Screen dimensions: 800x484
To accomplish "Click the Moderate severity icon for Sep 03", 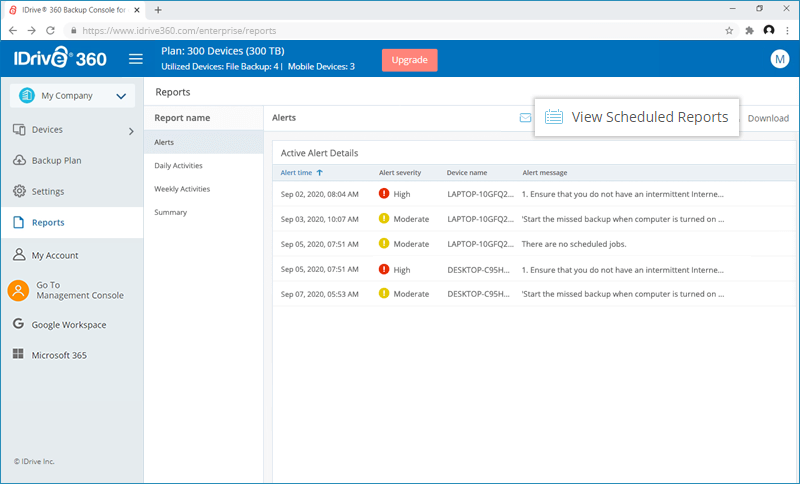I will click(x=384, y=218).
